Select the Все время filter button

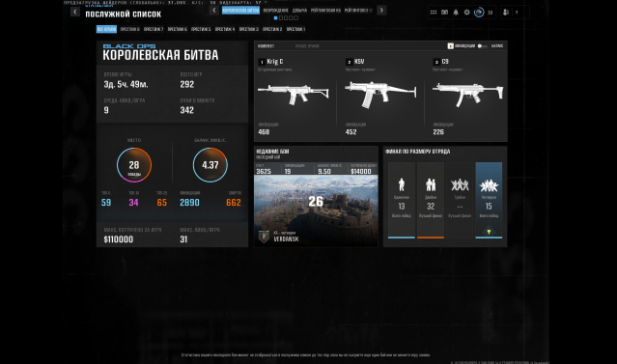106,29
